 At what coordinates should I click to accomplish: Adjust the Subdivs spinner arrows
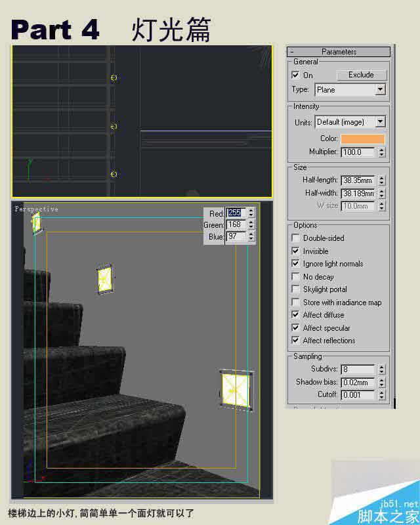click(x=381, y=369)
